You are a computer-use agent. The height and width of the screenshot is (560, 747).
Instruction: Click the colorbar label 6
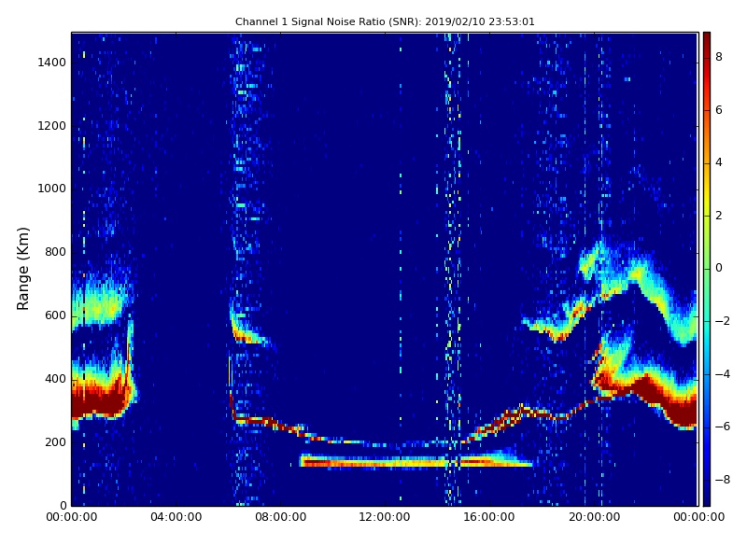719,110
